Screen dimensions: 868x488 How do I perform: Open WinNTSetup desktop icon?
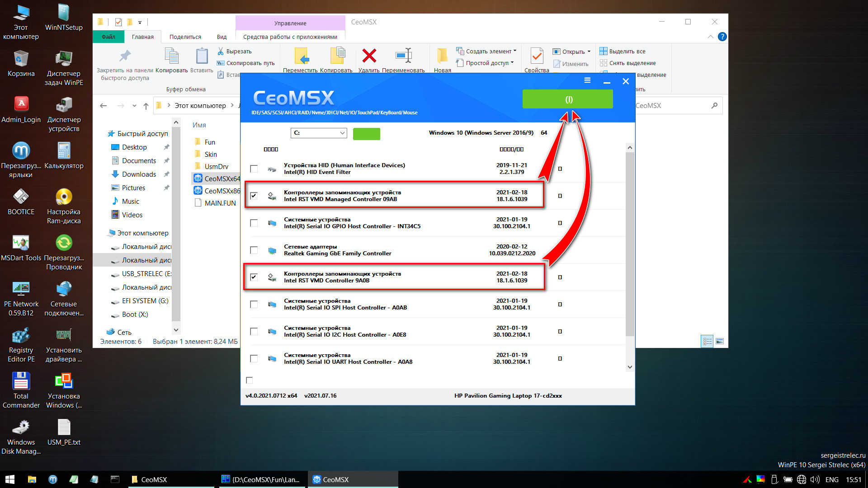point(64,18)
